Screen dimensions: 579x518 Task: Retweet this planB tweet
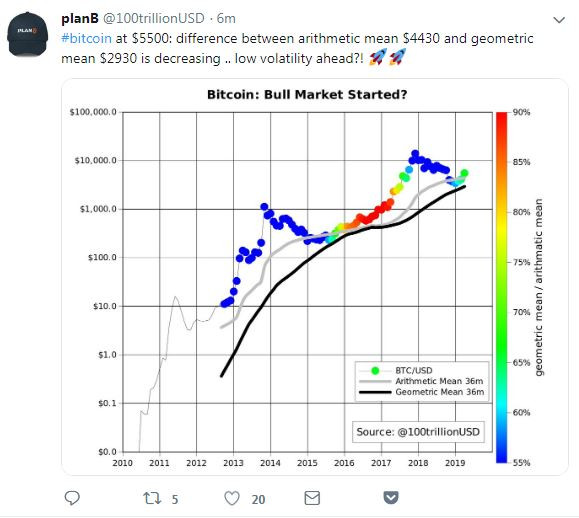point(152,498)
